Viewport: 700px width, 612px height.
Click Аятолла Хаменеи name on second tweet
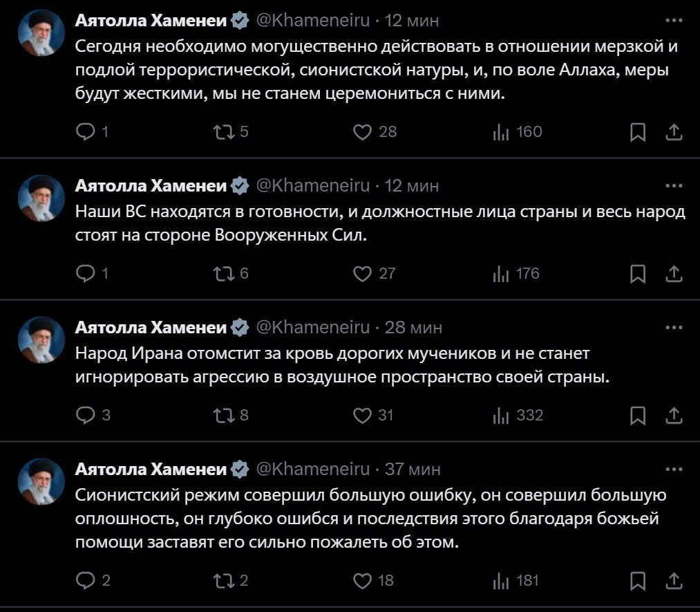[x=151, y=185]
